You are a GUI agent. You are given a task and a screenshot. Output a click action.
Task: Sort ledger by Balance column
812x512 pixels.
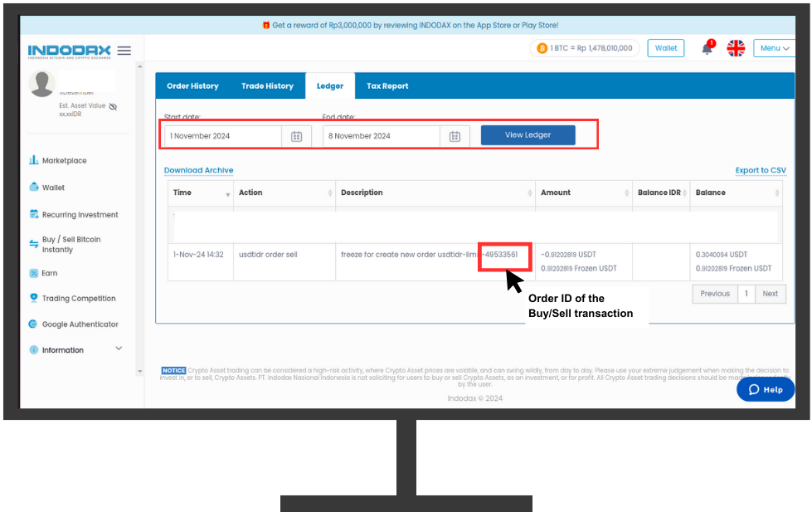click(x=737, y=193)
